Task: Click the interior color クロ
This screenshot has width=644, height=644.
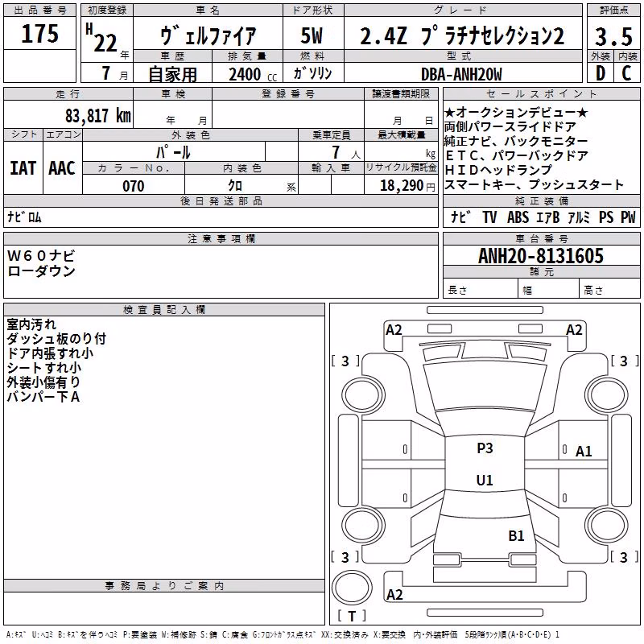Action: 235,186
